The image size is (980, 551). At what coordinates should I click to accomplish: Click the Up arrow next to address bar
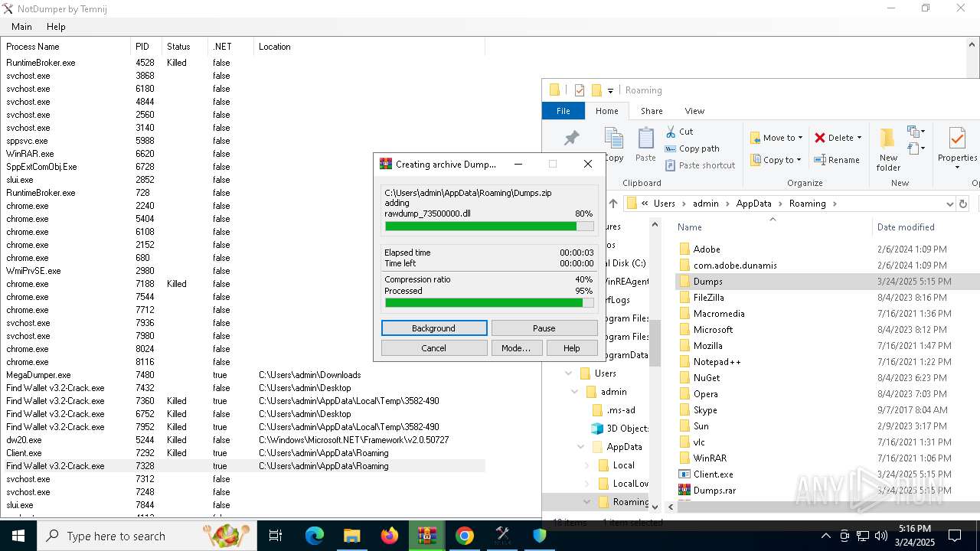613,204
